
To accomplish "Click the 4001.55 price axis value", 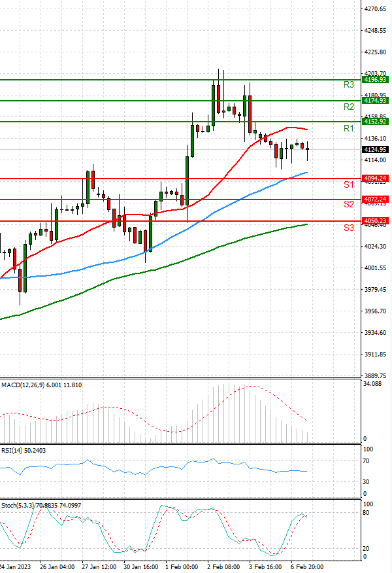I will coord(375,268).
